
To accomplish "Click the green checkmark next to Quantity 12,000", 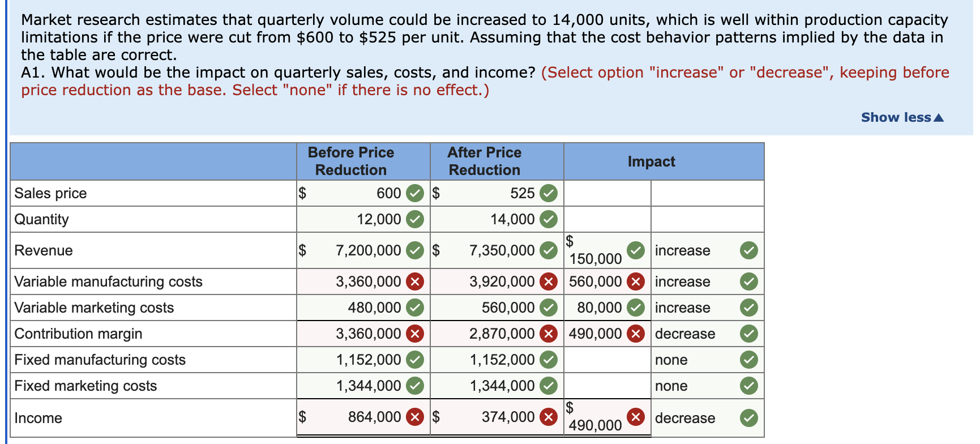I will coord(415,219).
